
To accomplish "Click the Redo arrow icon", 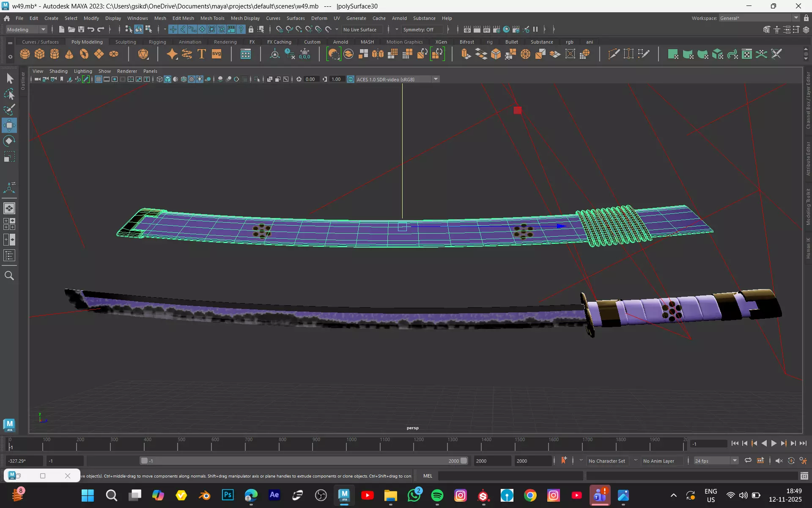I will coord(101,29).
